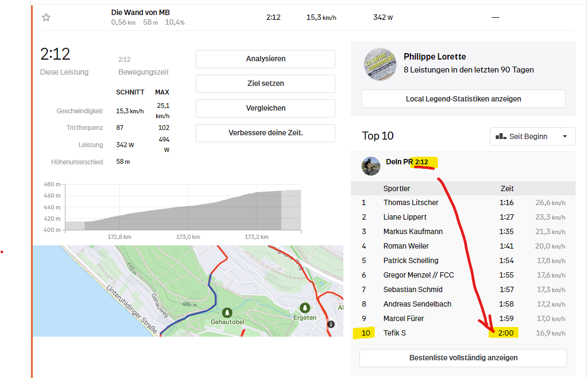Click Verbessere deine Zeit button
This screenshot has width=588, height=378.
265,133
